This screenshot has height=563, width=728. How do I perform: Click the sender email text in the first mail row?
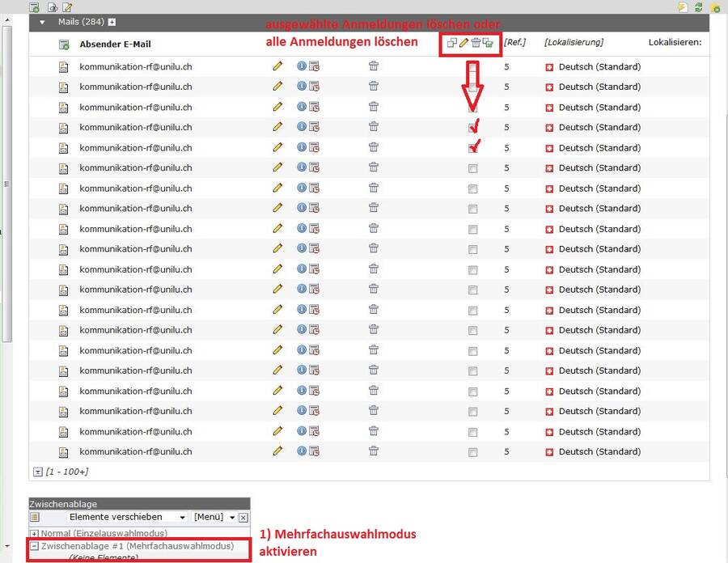[x=136, y=67]
